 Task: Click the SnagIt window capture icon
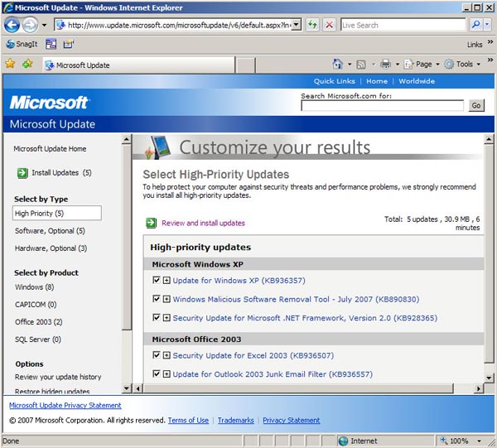(x=51, y=44)
